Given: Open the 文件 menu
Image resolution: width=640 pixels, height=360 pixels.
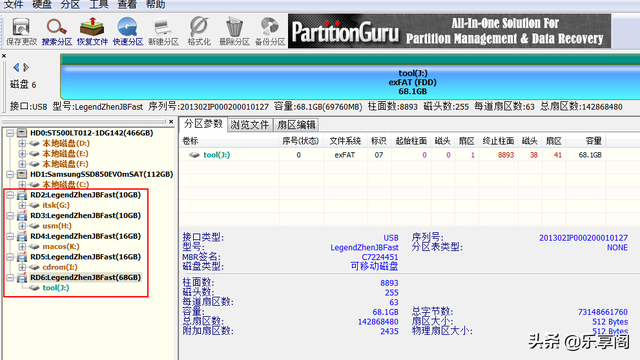Looking at the screenshot, I should coord(13,4).
